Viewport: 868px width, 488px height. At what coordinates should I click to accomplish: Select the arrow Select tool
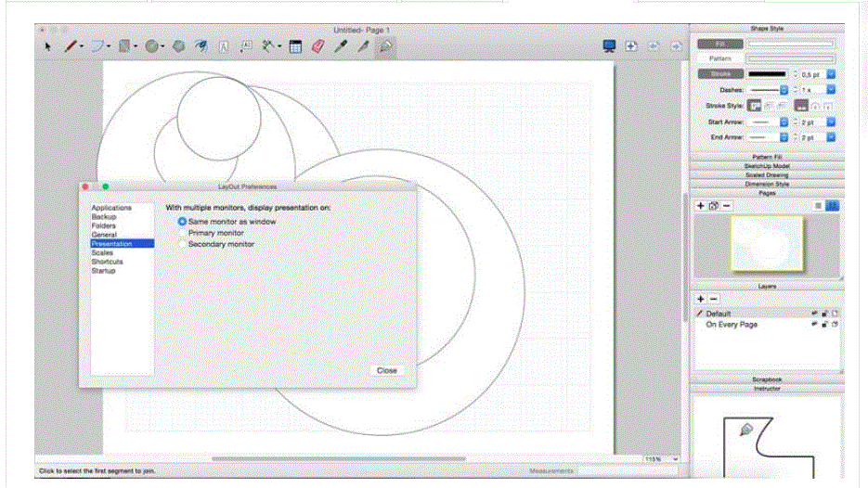pos(47,46)
